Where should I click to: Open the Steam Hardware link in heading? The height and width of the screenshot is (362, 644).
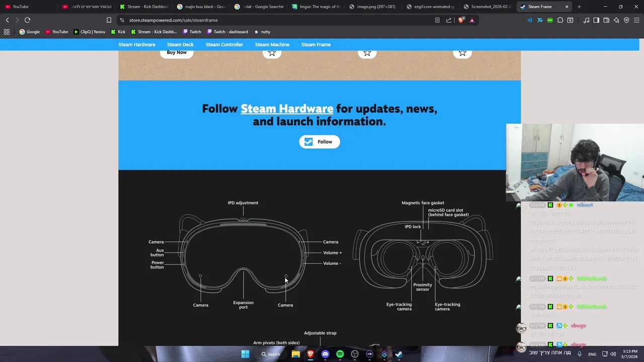click(287, 109)
